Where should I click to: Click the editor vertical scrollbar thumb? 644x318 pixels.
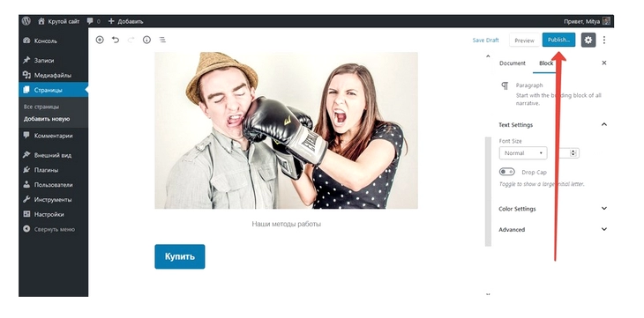pos(488,192)
